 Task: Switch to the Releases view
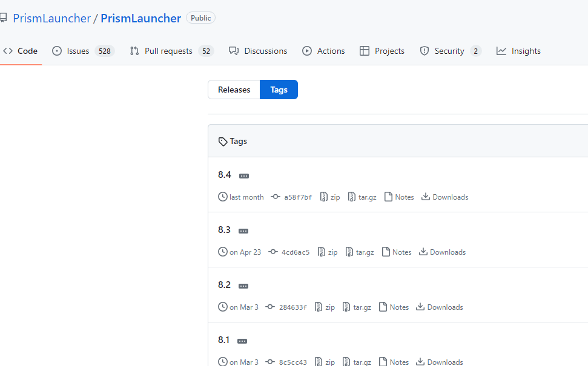(234, 90)
